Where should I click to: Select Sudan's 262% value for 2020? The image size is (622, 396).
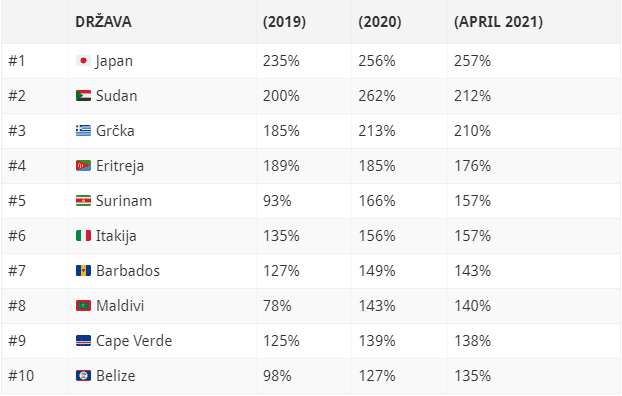click(377, 96)
